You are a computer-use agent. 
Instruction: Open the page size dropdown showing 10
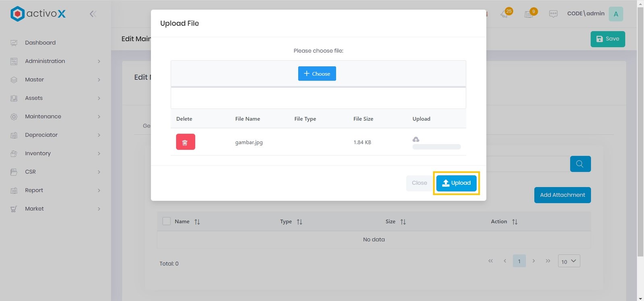569,261
